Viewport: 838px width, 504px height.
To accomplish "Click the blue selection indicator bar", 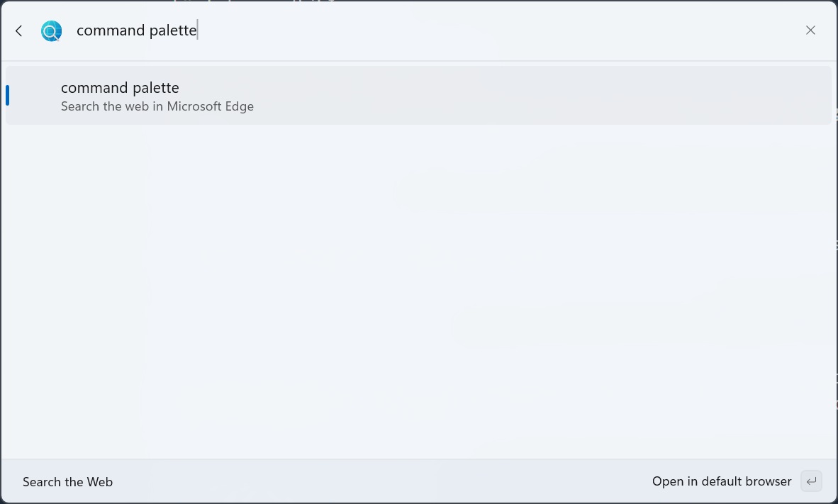I will [x=8, y=96].
